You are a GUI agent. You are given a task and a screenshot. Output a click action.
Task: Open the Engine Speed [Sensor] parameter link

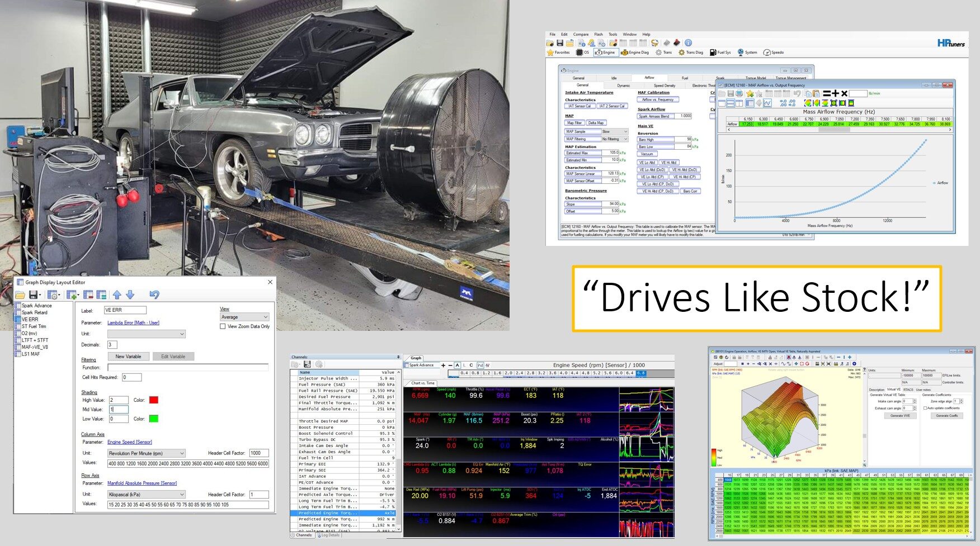point(129,442)
